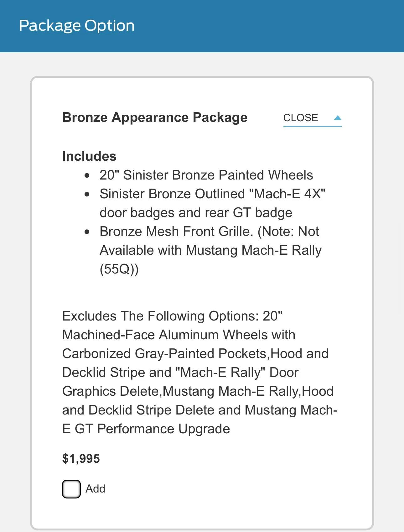Image resolution: width=404 pixels, height=532 pixels.
Task: Click the Excludes The Following Options paragraph
Action: [200, 372]
